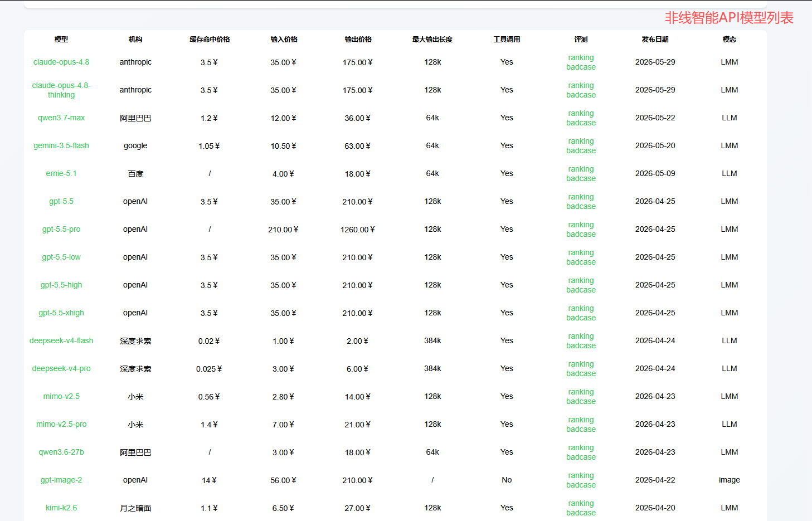Click the 百度 organization cell

(x=135, y=174)
